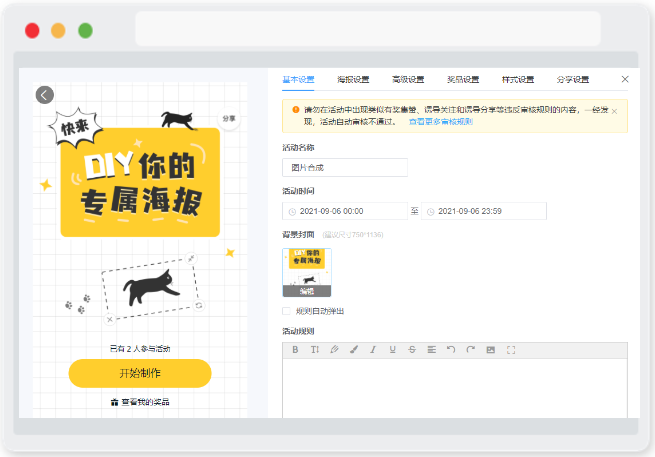Viewport: 655px width, 457px height.
Task: Toggle strikethrough formatting in editor
Action: click(x=412, y=350)
